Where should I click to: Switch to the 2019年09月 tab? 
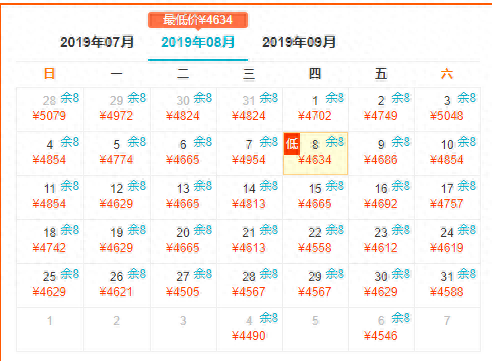click(x=299, y=42)
